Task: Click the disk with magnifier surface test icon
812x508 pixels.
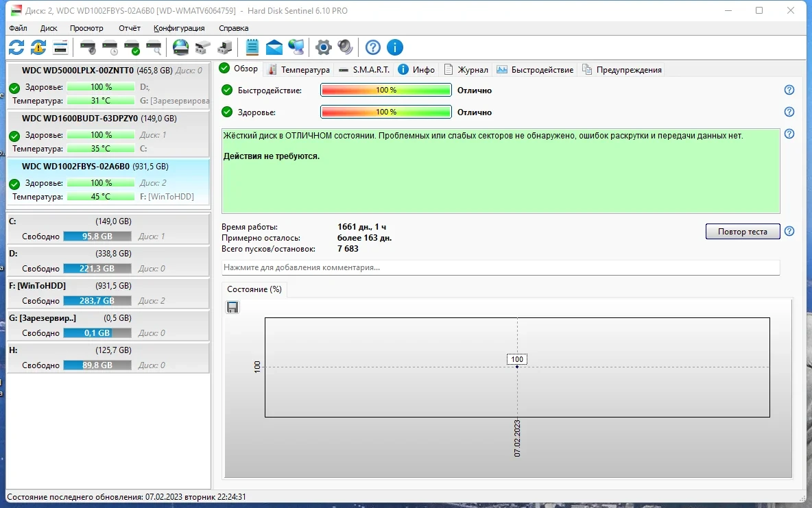Action: 154,47
